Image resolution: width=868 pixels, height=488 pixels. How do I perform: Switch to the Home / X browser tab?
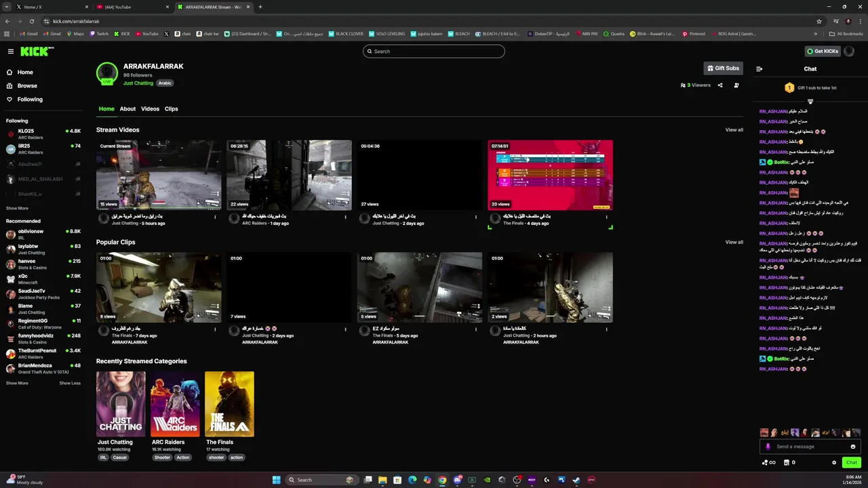tap(51, 7)
